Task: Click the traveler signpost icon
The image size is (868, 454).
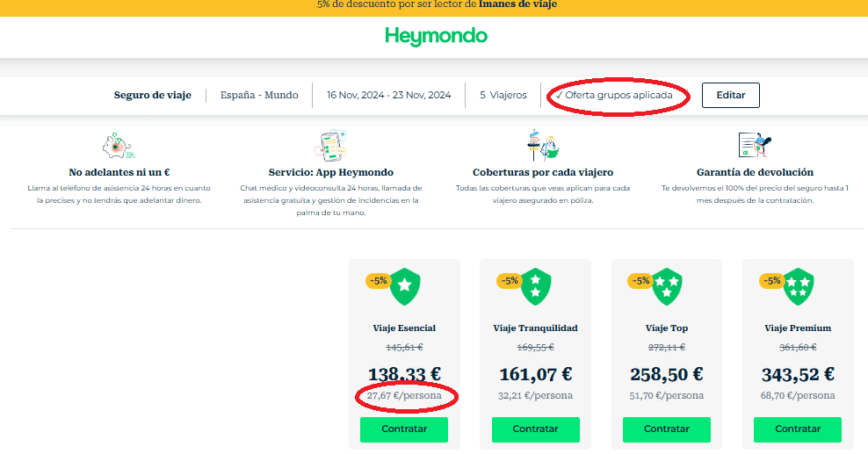Action: pos(543,146)
